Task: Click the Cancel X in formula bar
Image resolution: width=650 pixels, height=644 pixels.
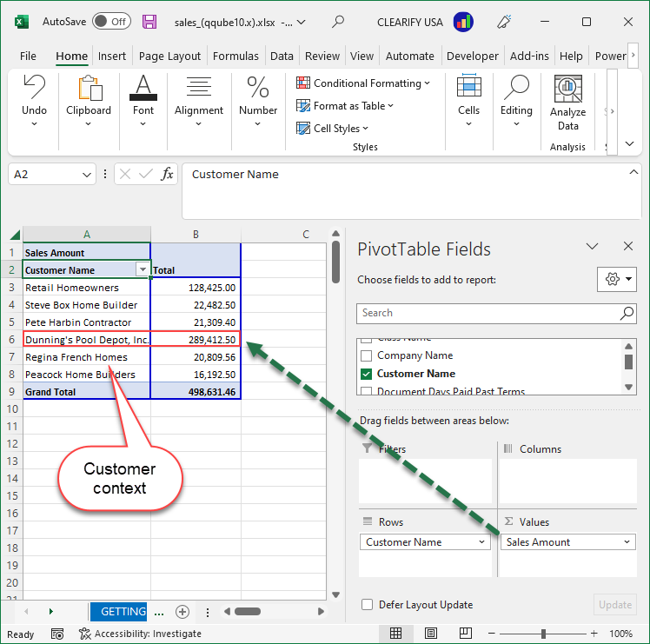Action: [x=125, y=174]
